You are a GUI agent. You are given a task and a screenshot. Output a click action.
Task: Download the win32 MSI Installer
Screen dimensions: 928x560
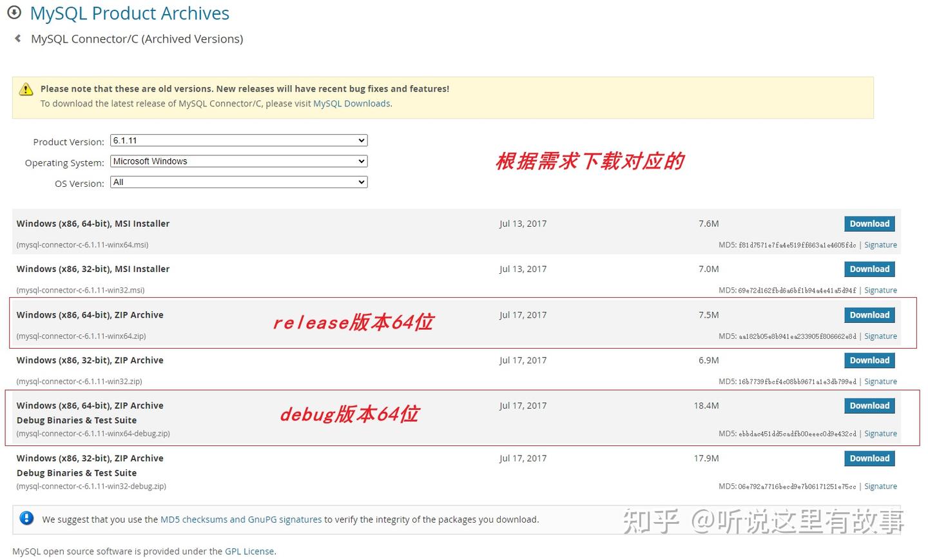pyautogui.click(x=869, y=269)
